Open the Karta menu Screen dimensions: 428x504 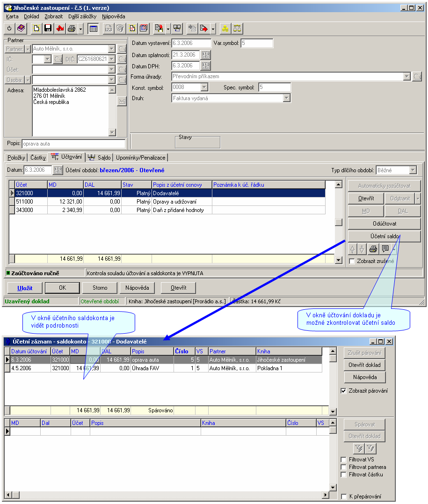coord(12,16)
